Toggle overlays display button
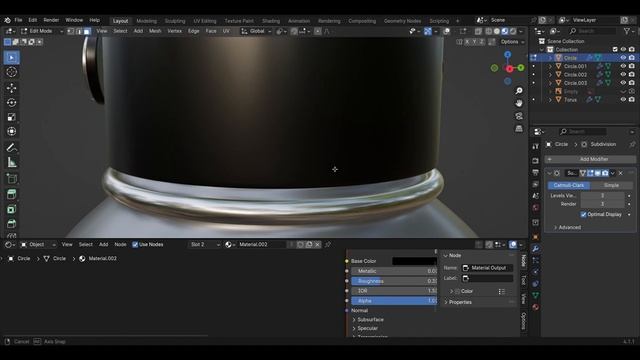 (447, 31)
